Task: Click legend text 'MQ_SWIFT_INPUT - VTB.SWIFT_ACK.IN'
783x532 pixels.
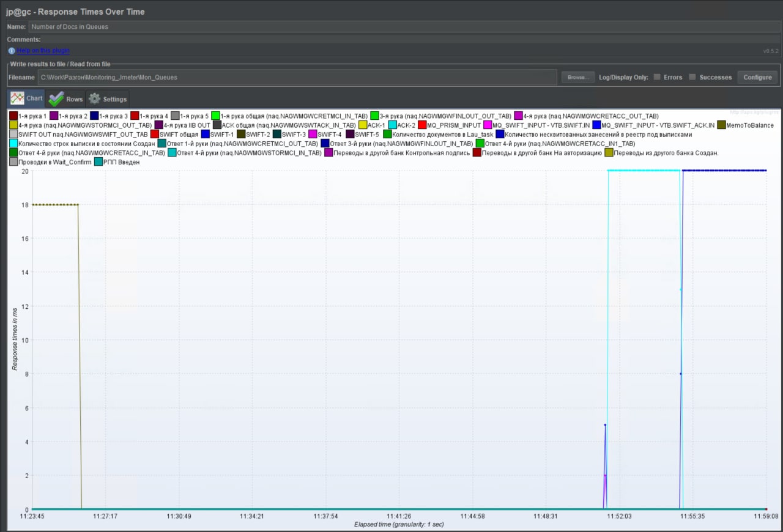Action: click(x=658, y=125)
